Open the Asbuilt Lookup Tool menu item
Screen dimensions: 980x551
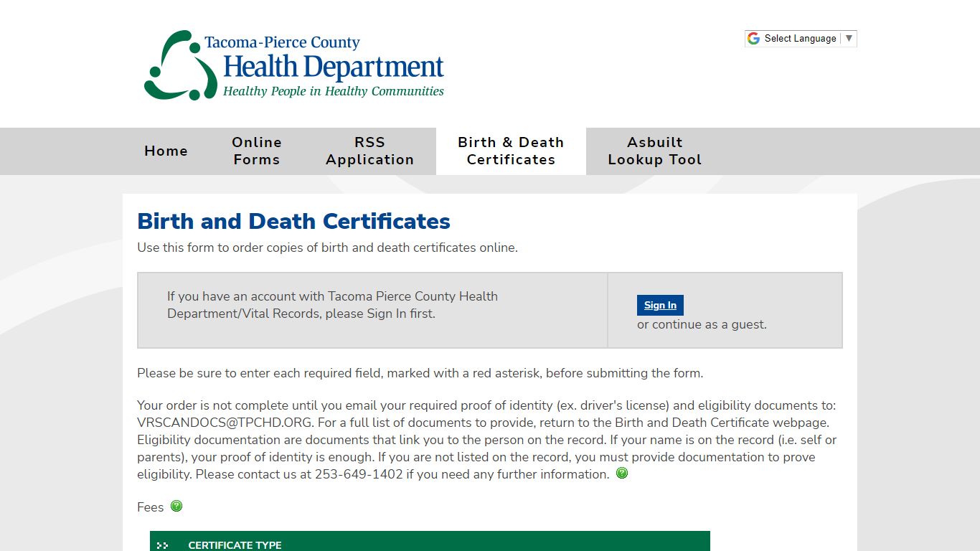click(654, 151)
